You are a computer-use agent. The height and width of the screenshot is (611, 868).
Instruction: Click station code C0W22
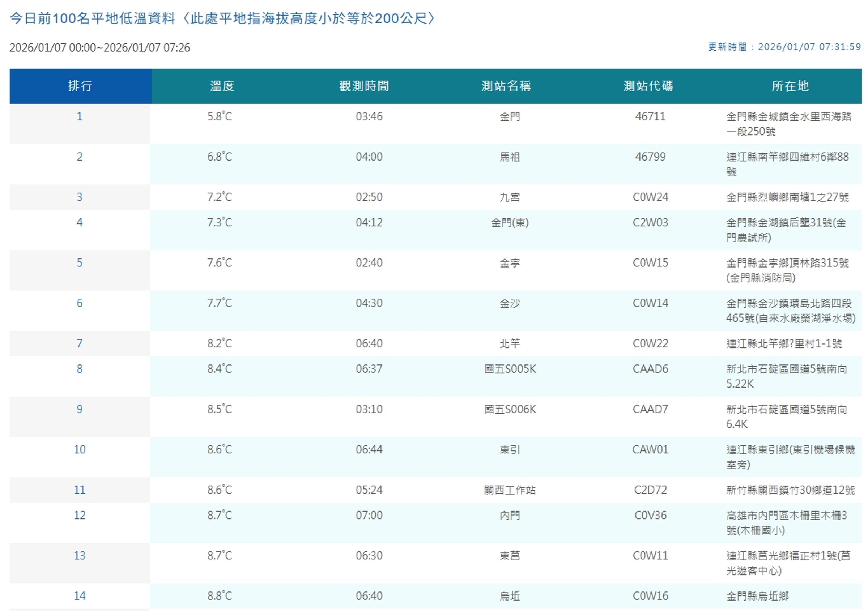pos(650,344)
